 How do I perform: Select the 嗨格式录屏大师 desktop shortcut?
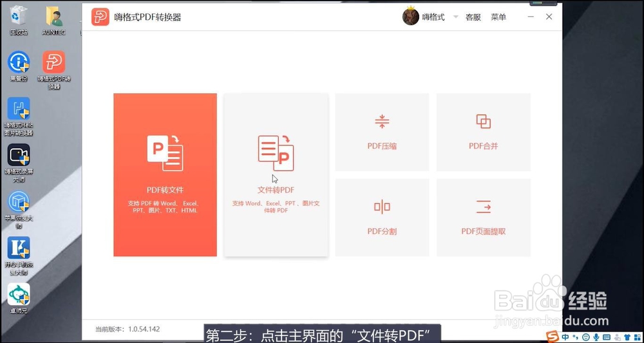[x=19, y=163]
